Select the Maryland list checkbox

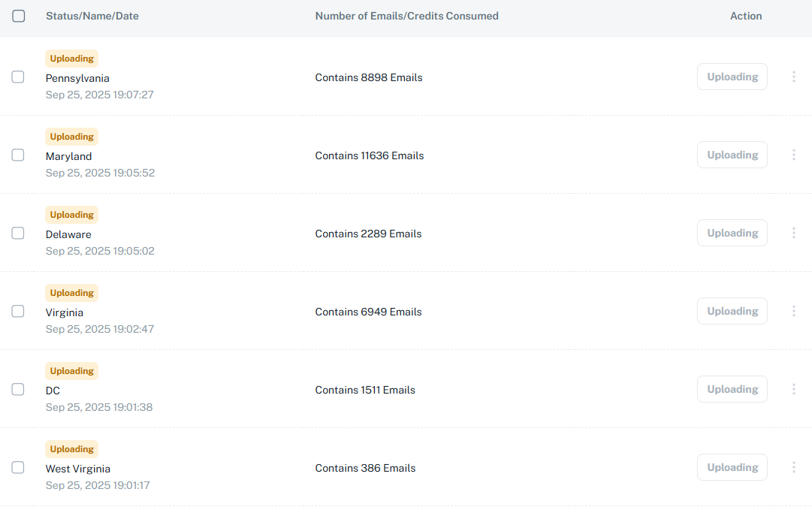point(18,155)
